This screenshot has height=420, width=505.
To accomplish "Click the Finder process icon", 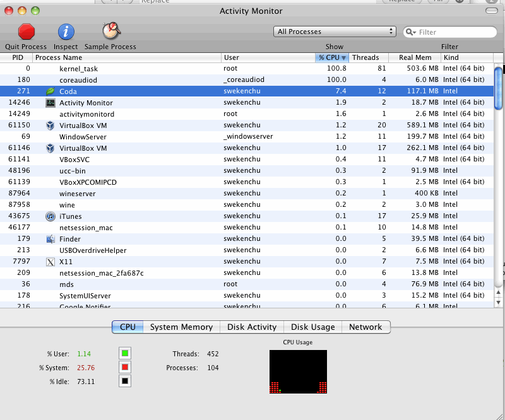I will pos(50,239).
